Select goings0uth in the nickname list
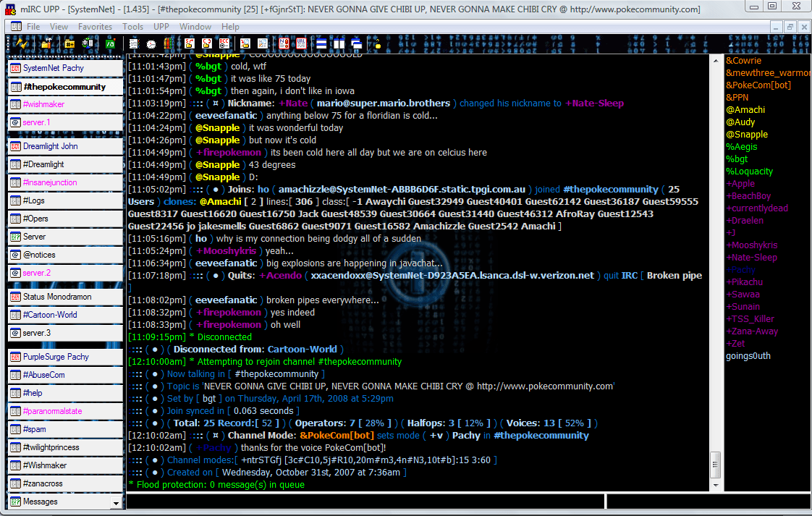 748,356
